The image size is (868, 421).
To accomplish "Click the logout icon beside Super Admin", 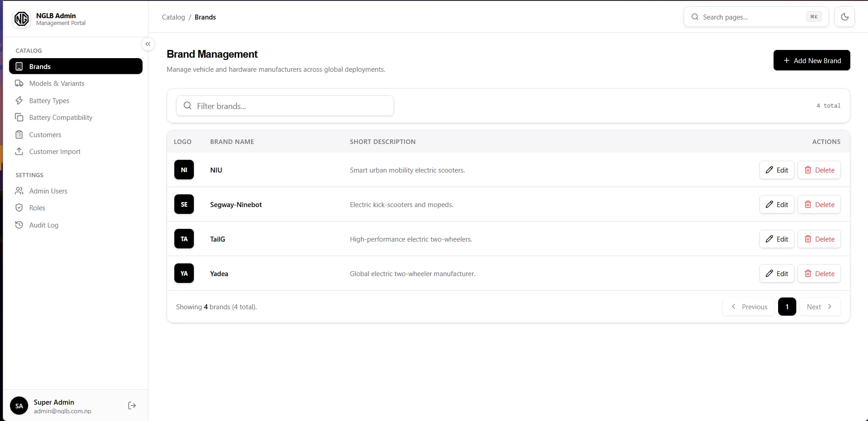I will pyautogui.click(x=132, y=406).
